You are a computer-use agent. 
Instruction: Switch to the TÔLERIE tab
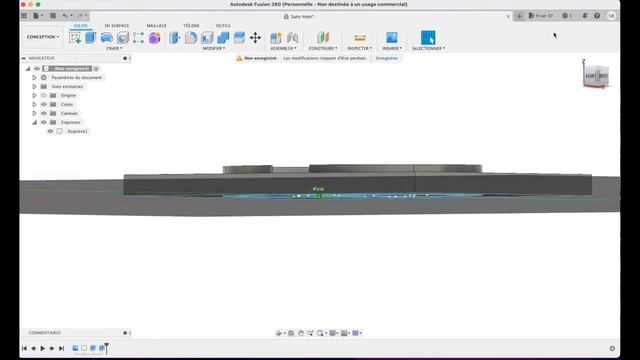[191, 26]
